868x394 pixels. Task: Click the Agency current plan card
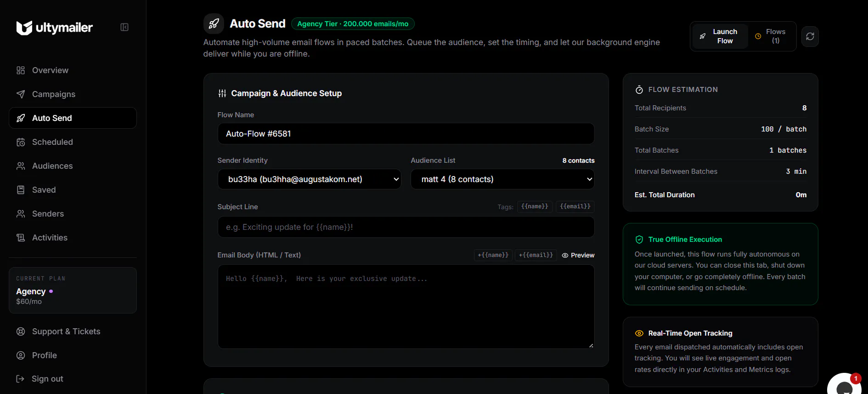pyautogui.click(x=73, y=291)
